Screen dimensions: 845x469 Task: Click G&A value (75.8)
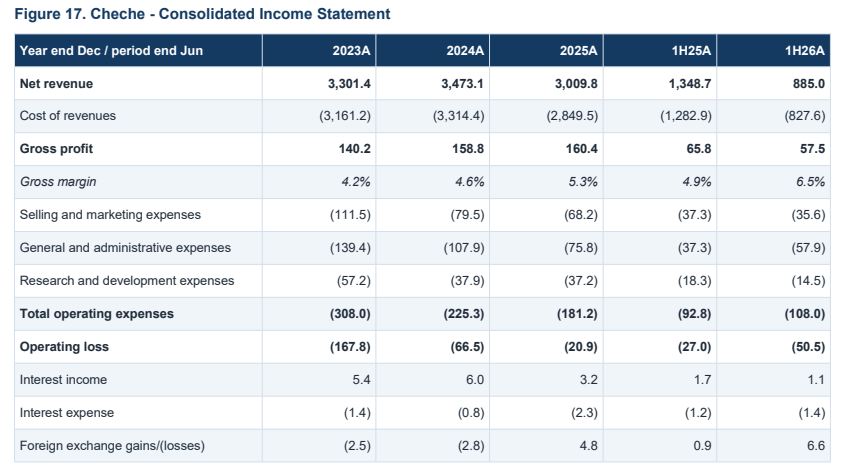tap(581, 247)
